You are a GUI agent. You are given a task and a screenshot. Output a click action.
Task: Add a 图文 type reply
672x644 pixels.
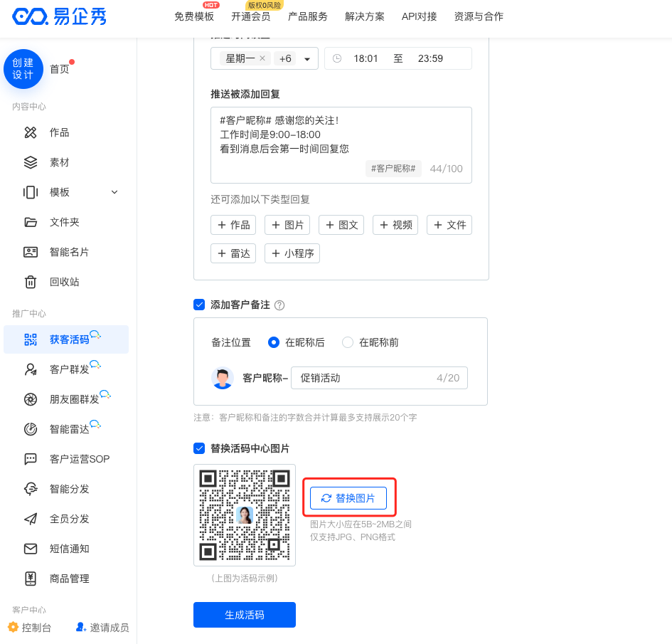[341, 225]
